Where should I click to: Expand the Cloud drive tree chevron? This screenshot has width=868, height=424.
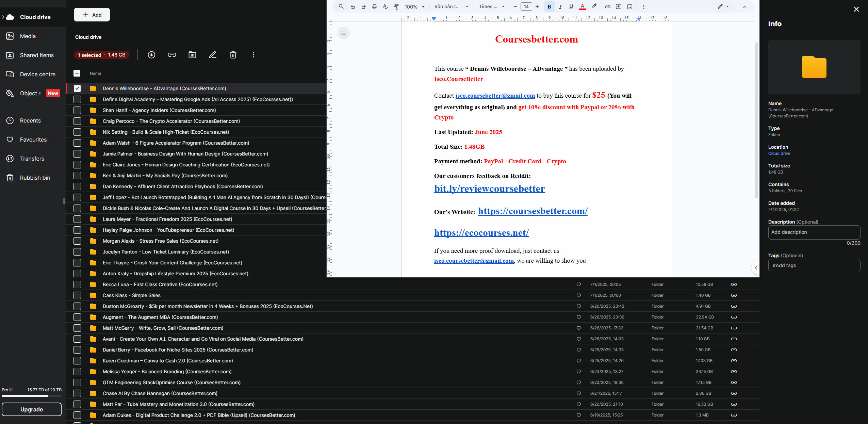tap(3, 17)
